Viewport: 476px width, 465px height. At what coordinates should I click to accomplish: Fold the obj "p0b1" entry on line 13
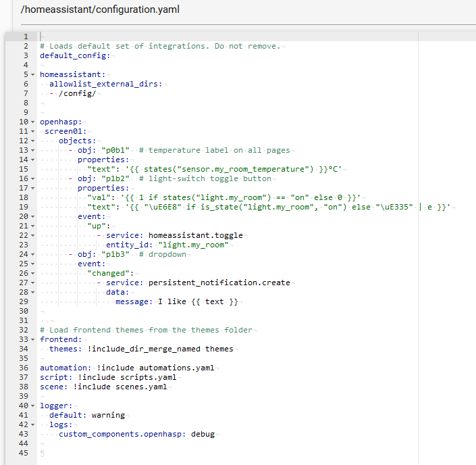pyautogui.click(x=32, y=150)
